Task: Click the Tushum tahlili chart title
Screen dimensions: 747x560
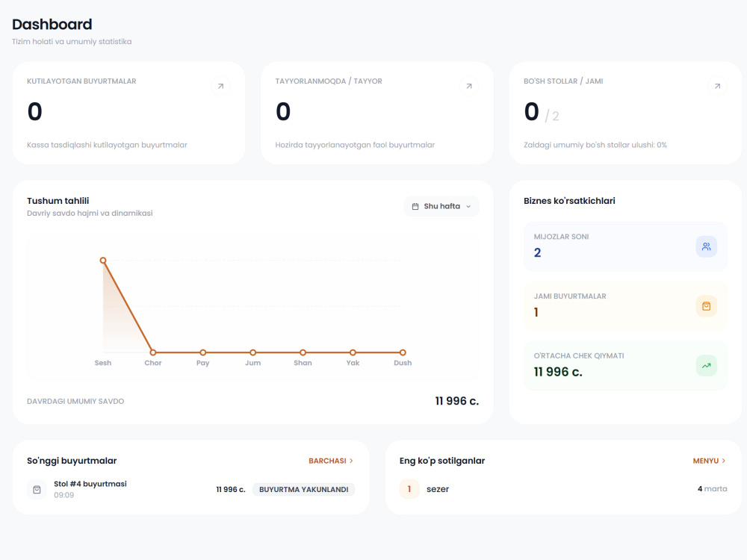Action: click(x=58, y=201)
